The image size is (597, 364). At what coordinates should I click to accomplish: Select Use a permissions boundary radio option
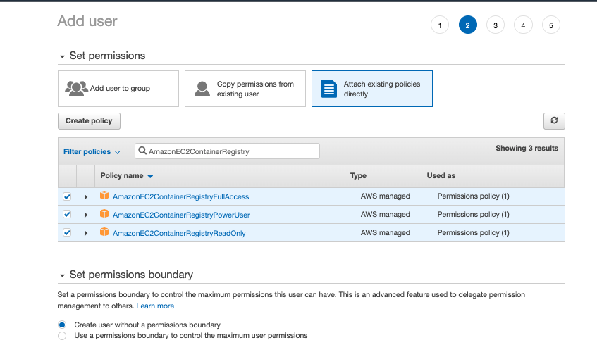tap(62, 336)
